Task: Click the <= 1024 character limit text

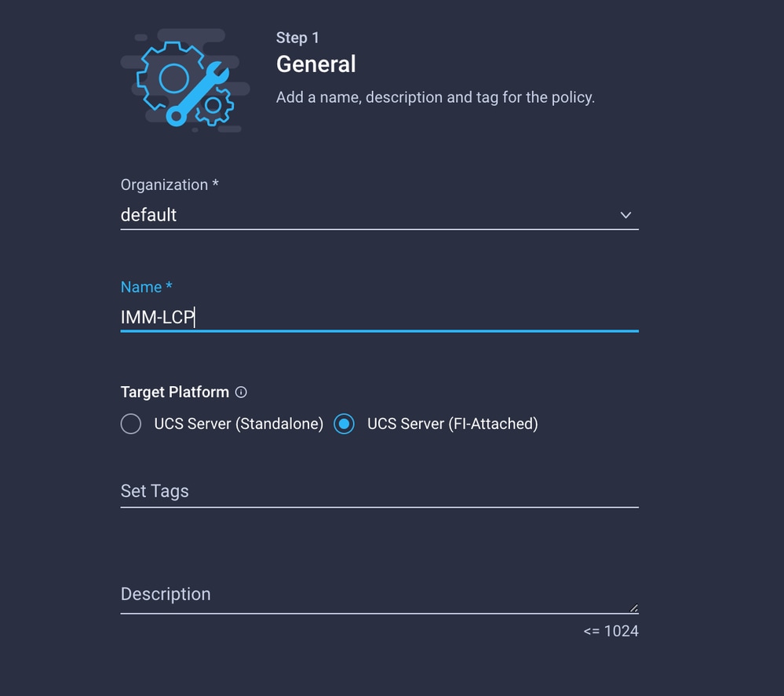Action: [x=611, y=631]
